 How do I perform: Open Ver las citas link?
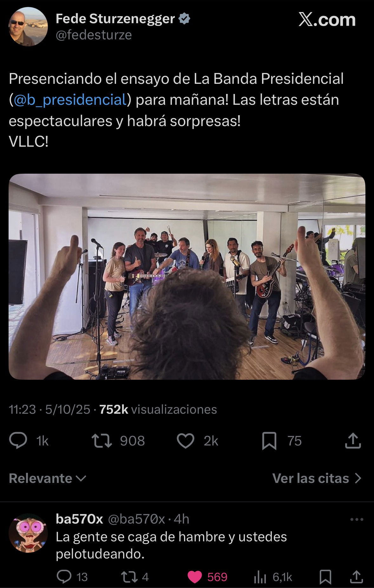click(x=317, y=478)
